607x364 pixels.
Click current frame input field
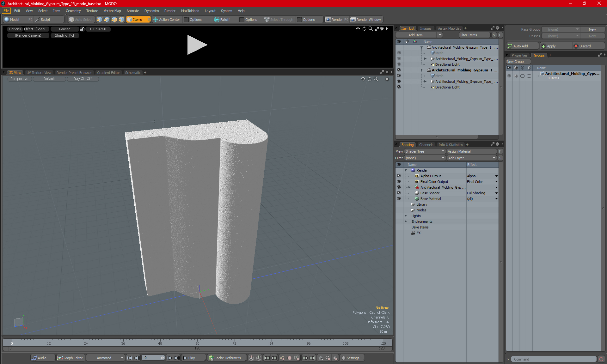[x=151, y=358]
